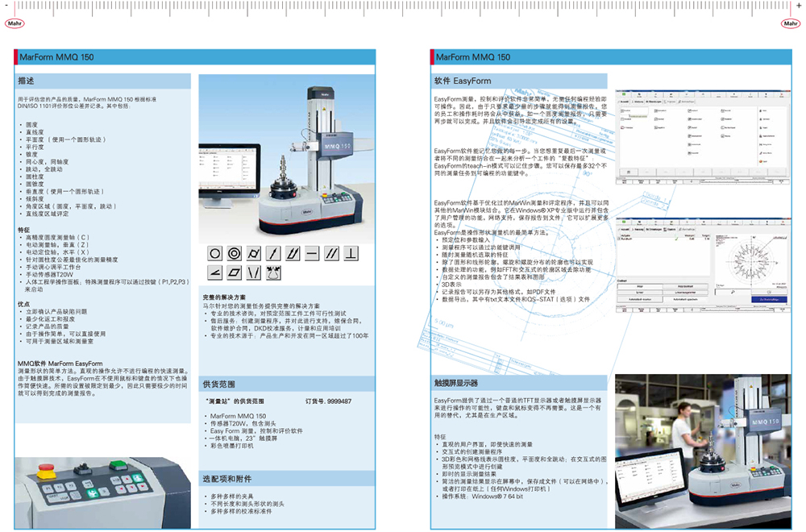Select the 'MMQ软件 MarForm EasyForm' subheading
This screenshot has width=806, height=532.
pos(60,364)
